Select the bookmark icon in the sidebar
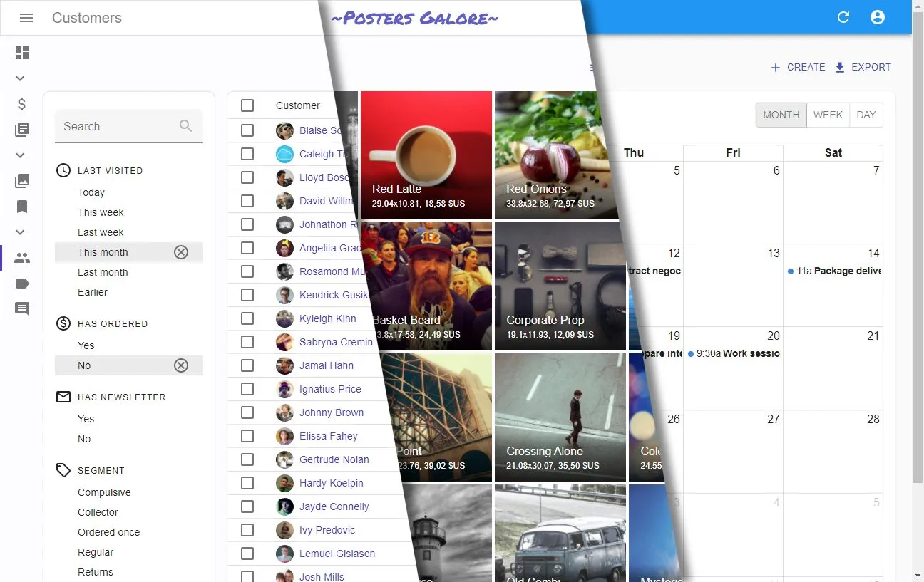This screenshot has width=924, height=582. [x=21, y=207]
